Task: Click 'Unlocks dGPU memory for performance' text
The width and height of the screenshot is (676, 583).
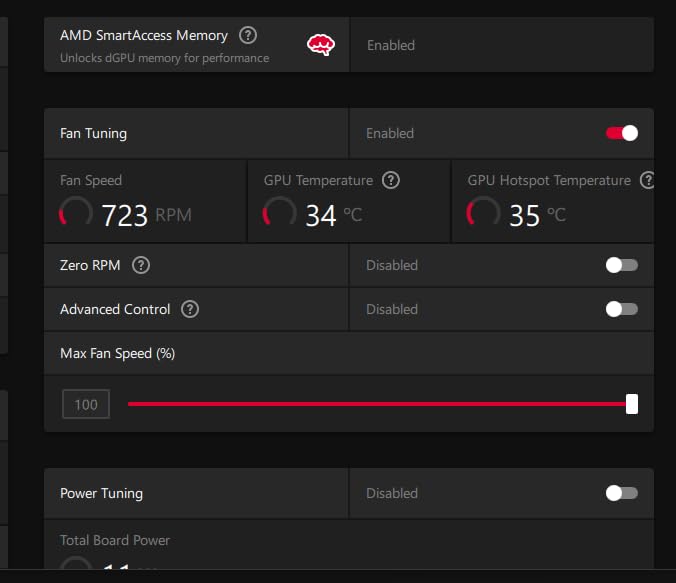Action: point(165,58)
